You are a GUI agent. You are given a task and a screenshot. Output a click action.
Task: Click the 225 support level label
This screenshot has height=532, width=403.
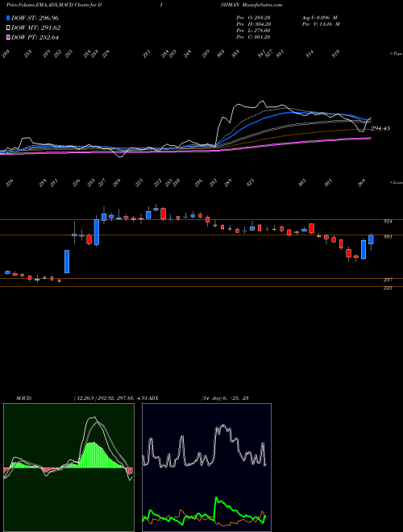pyautogui.click(x=388, y=288)
